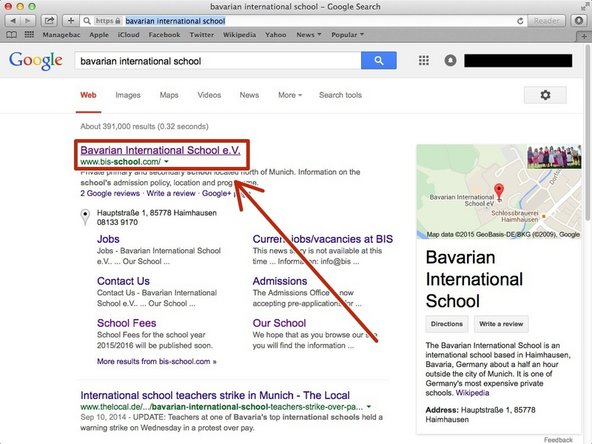Switch to the Videos tab
Image resolution: width=592 pixels, height=444 pixels.
[209, 95]
